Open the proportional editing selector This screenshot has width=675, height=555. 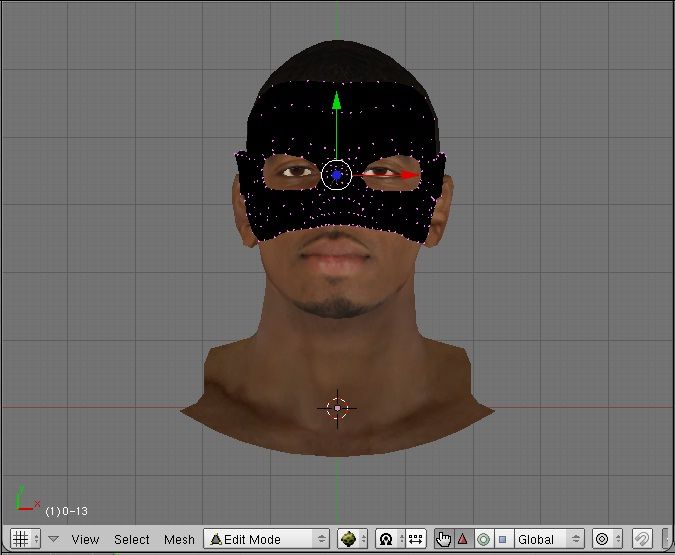tap(608, 539)
